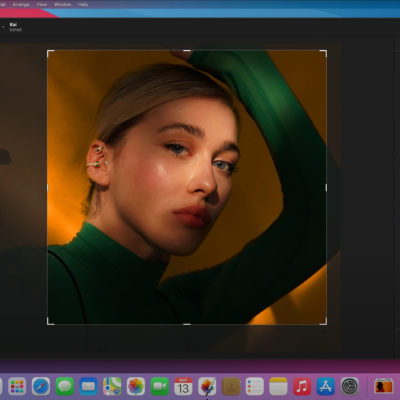
Task: Open the View menu
Action: (x=42, y=4)
